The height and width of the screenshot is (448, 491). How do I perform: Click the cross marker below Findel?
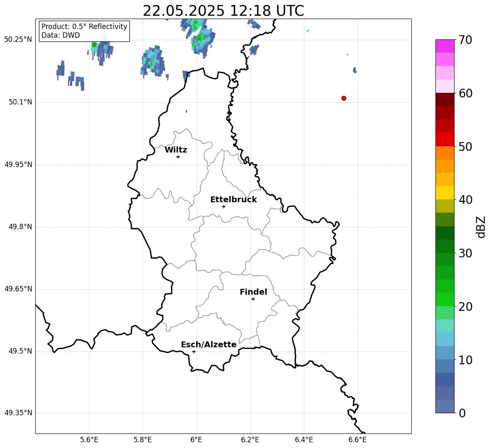253,299
